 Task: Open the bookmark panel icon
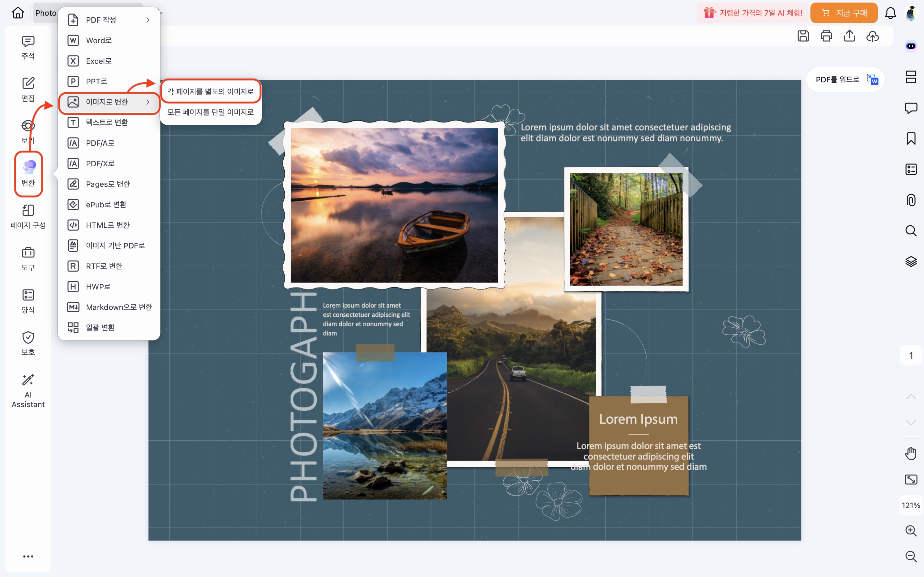point(911,138)
